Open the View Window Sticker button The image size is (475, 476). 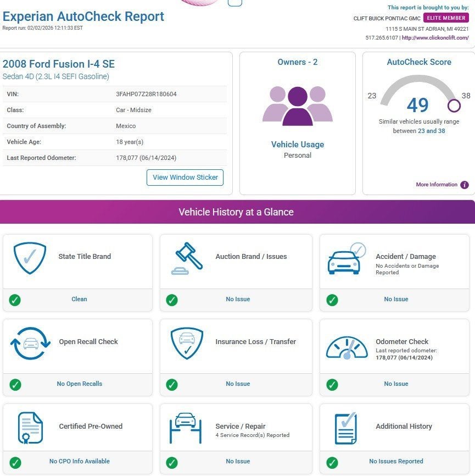(185, 178)
